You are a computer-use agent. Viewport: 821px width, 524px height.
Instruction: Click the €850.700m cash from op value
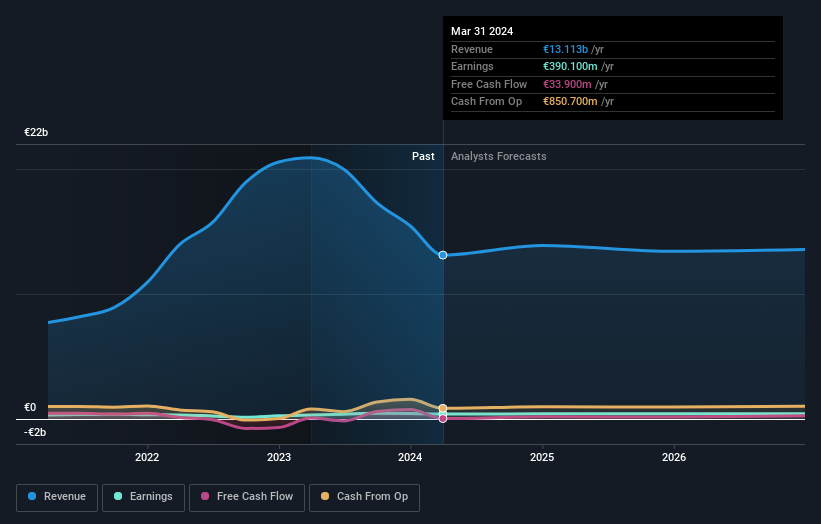pyautogui.click(x=570, y=102)
